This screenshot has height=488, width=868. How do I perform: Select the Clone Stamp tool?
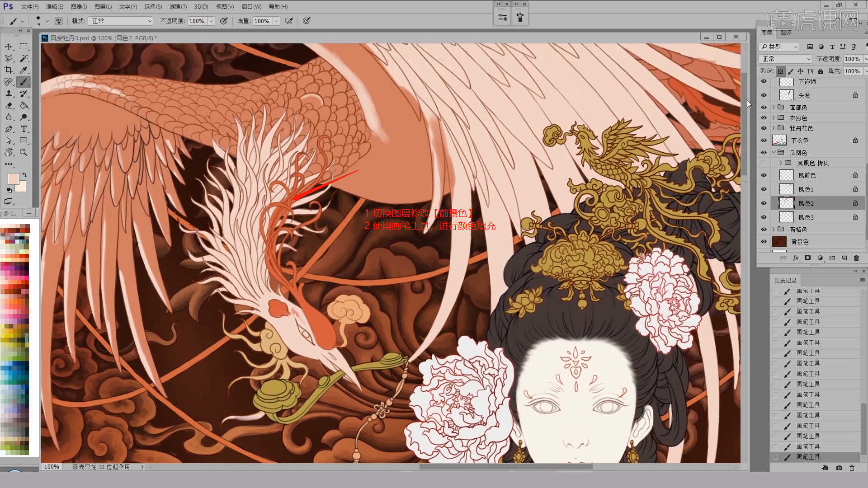tap(9, 94)
